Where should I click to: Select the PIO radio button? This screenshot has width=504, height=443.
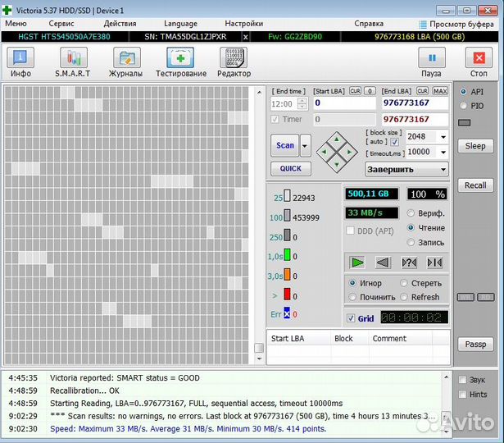(x=464, y=106)
